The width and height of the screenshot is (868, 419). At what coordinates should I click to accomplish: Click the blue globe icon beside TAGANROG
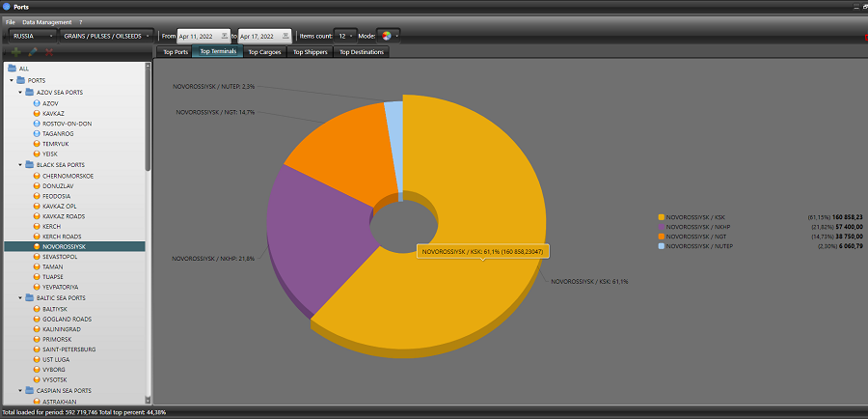37,133
